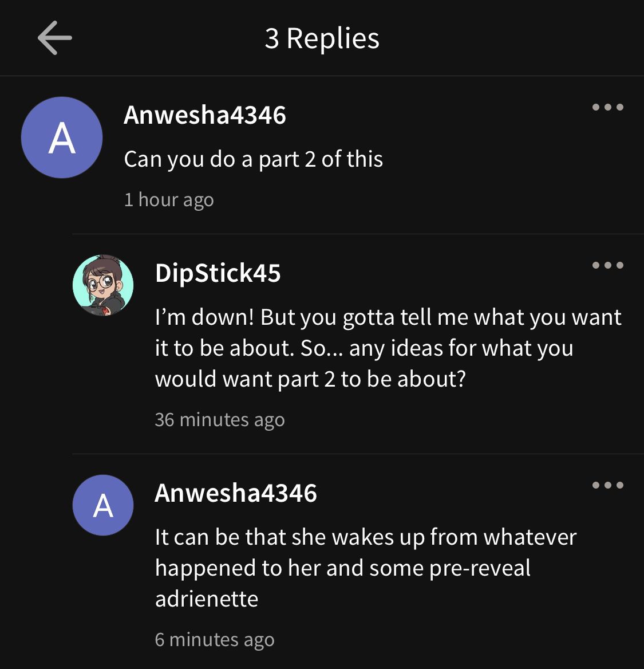Tap the '1 hour ago' timestamp

coord(169,200)
